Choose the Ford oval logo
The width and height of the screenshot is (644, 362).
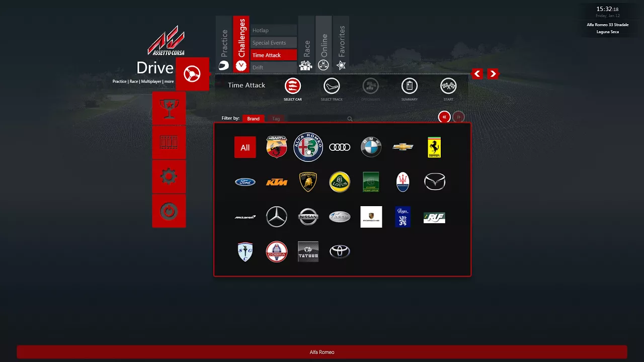coord(245,182)
